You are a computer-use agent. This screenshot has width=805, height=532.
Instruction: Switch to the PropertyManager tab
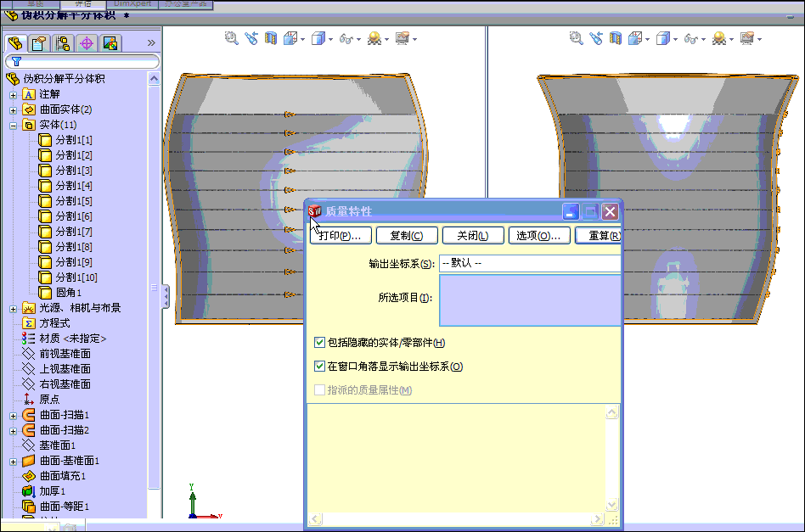coord(39,43)
